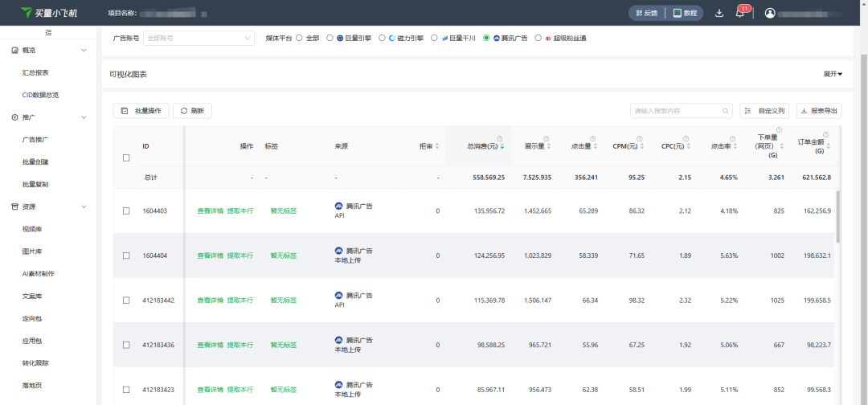Viewport: 868px width, 405px height.
Task: Sort table by 下单量 arrows
Action: point(782,146)
